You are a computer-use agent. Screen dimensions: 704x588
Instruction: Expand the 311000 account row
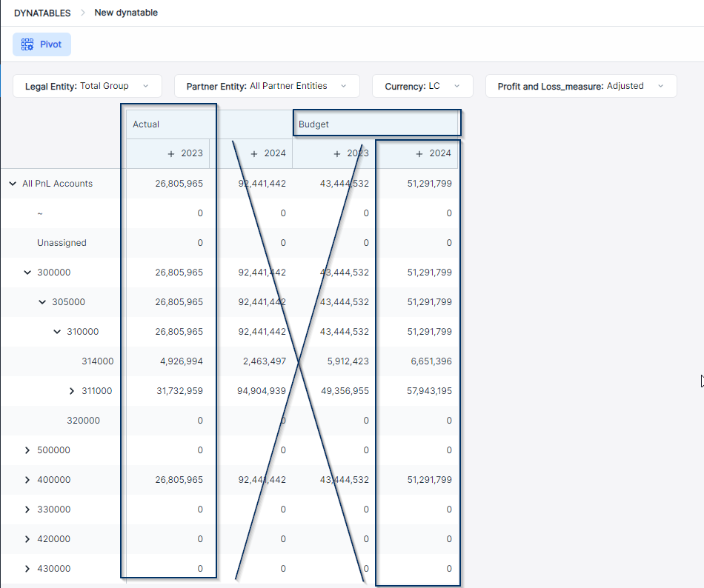72,391
